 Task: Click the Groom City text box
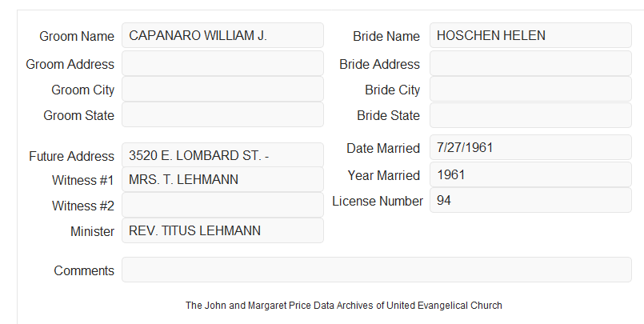(x=222, y=89)
